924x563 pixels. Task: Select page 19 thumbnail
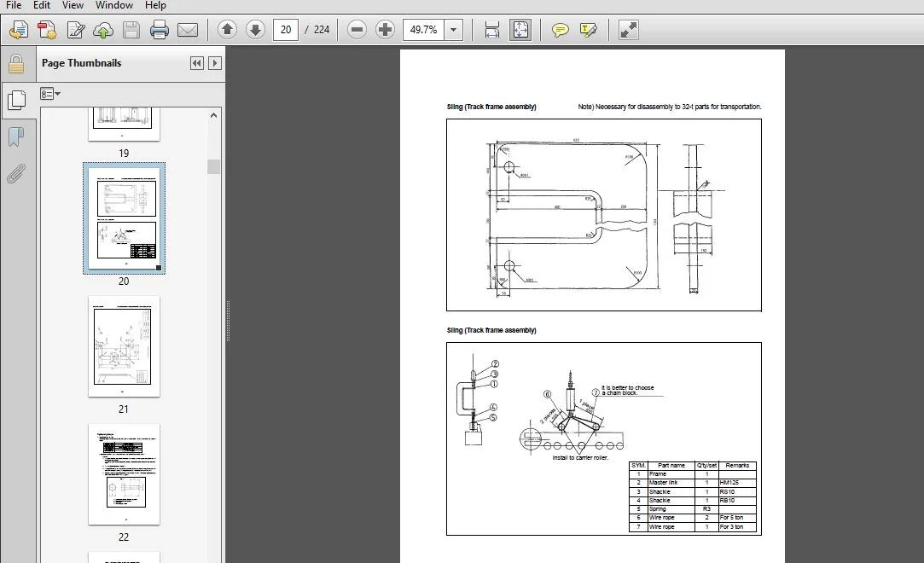click(x=124, y=125)
